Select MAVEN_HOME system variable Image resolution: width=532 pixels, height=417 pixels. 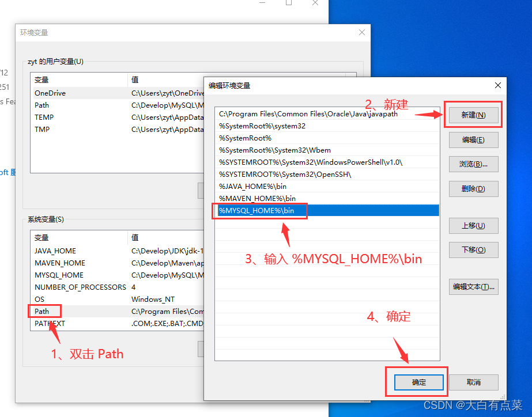(117, 263)
